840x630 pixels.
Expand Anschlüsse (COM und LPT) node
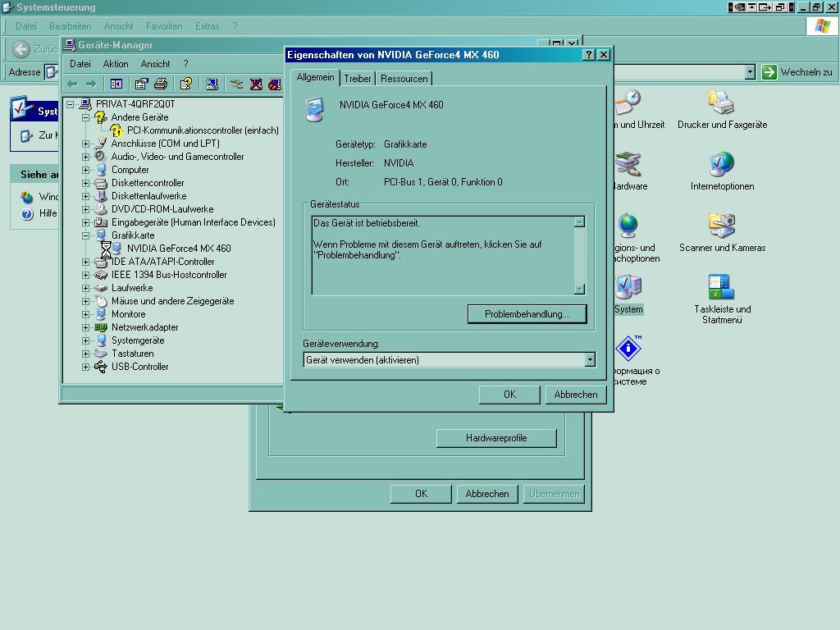(85, 144)
